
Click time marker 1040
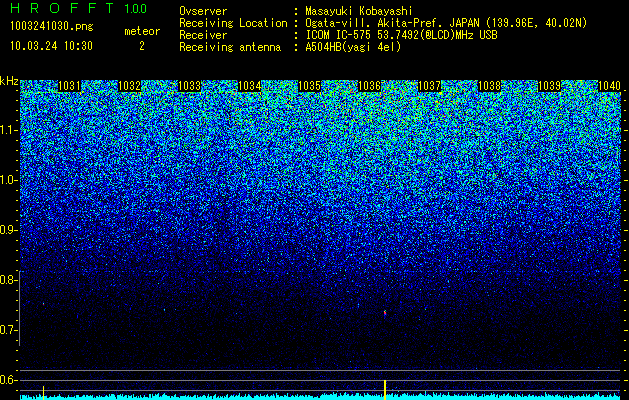(609, 86)
